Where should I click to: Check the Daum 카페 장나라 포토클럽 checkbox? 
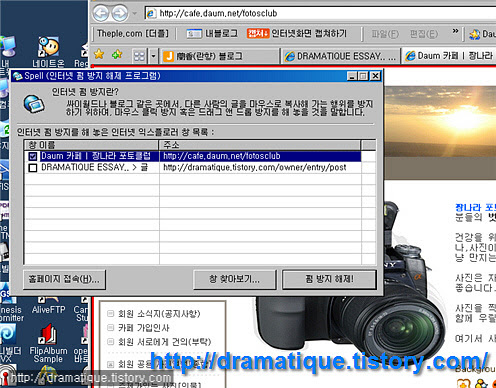(x=33, y=156)
